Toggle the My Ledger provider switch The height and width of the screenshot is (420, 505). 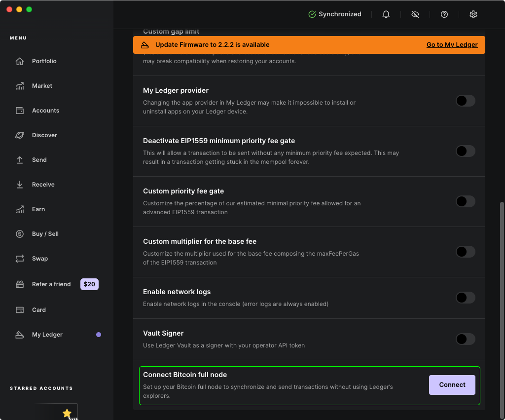(x=466, y=101)
